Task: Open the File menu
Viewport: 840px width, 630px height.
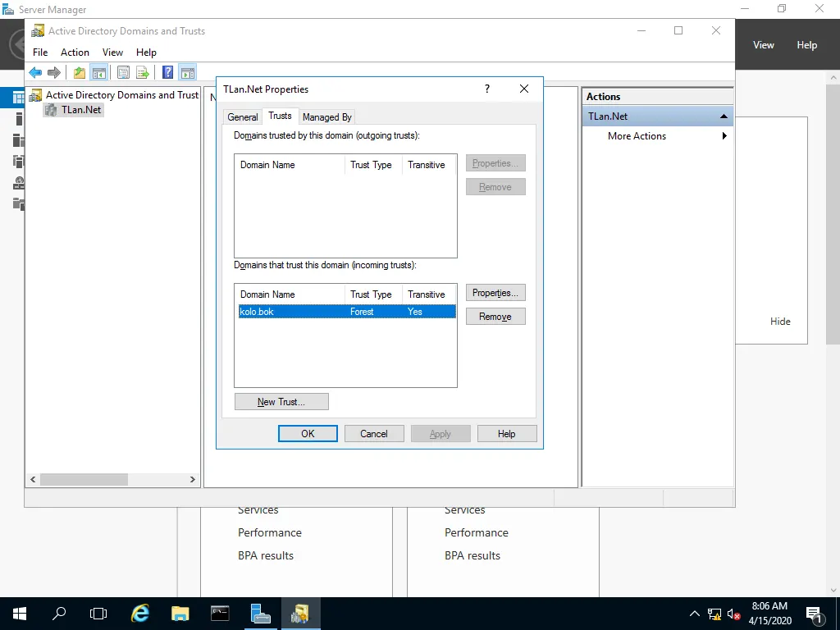Action: [40, 52]
